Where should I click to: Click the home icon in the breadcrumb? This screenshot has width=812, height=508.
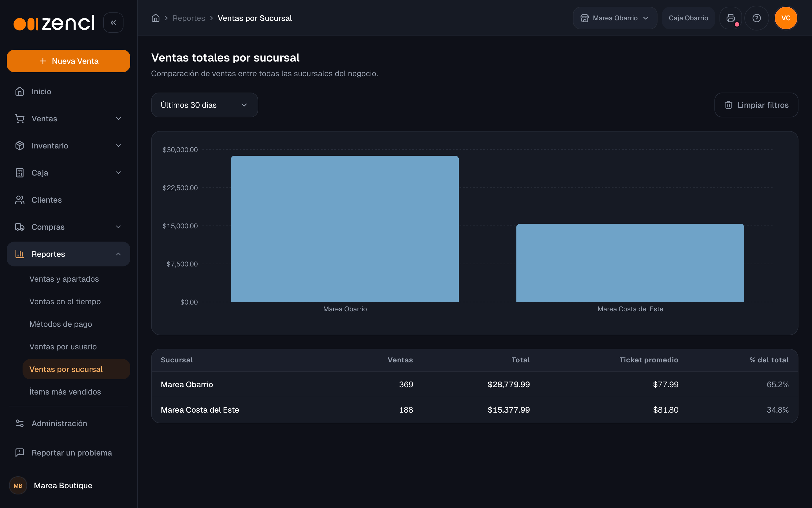click(x=155, y=18)
